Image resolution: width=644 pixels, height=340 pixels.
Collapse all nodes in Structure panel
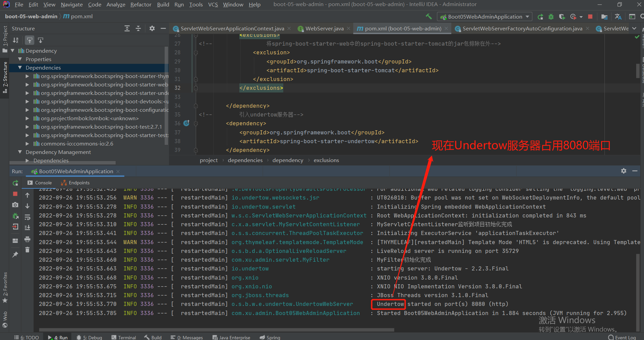tap(138, 28)
